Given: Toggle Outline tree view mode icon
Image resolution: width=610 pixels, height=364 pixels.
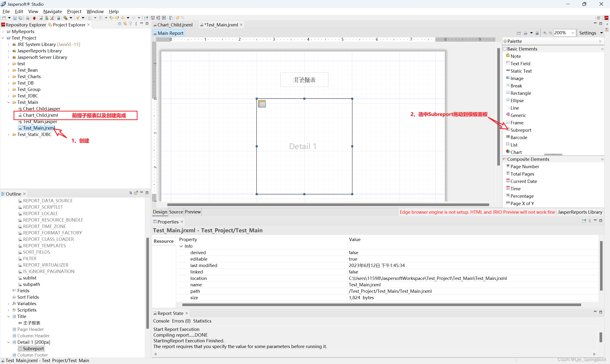Looking at the screenshot, I should (131, 193).
